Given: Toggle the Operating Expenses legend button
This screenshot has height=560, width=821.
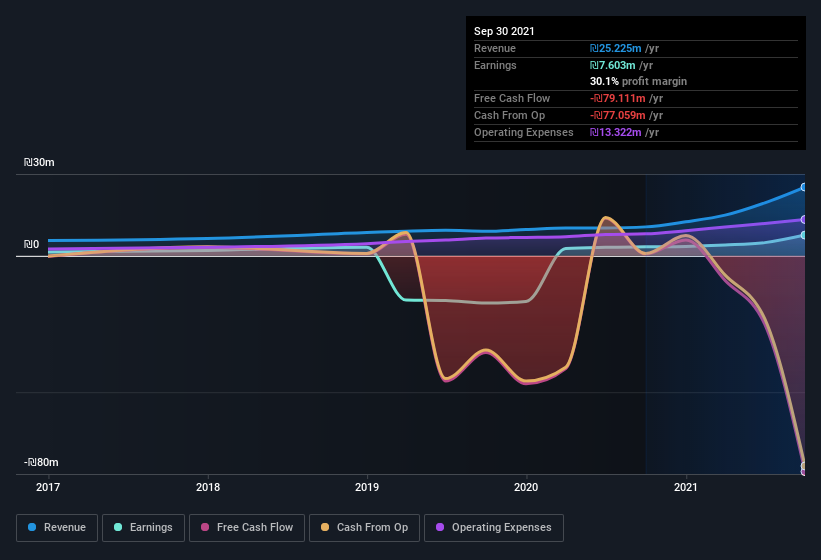Looking at the screenshot, I should 494,528.
